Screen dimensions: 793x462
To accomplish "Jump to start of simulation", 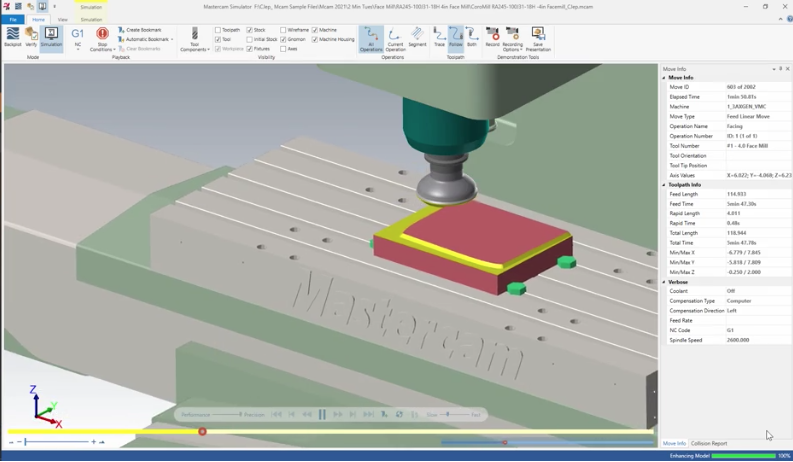I will click(277, 414).
